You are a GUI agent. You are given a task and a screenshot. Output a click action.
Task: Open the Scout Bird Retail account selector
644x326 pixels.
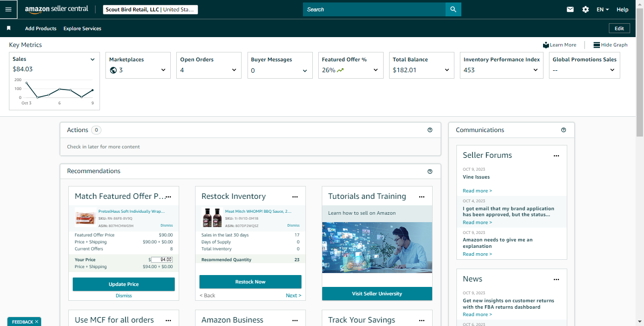(x=150, y=9)
